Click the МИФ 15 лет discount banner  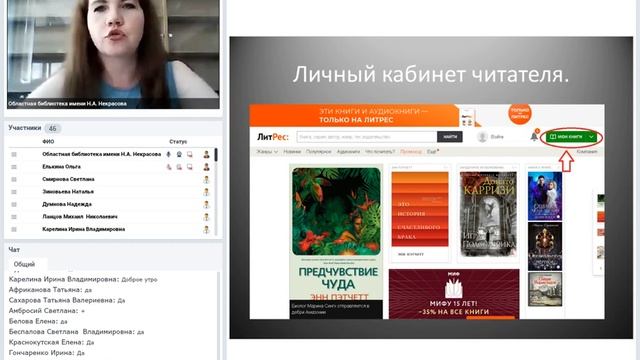[454, 294]
